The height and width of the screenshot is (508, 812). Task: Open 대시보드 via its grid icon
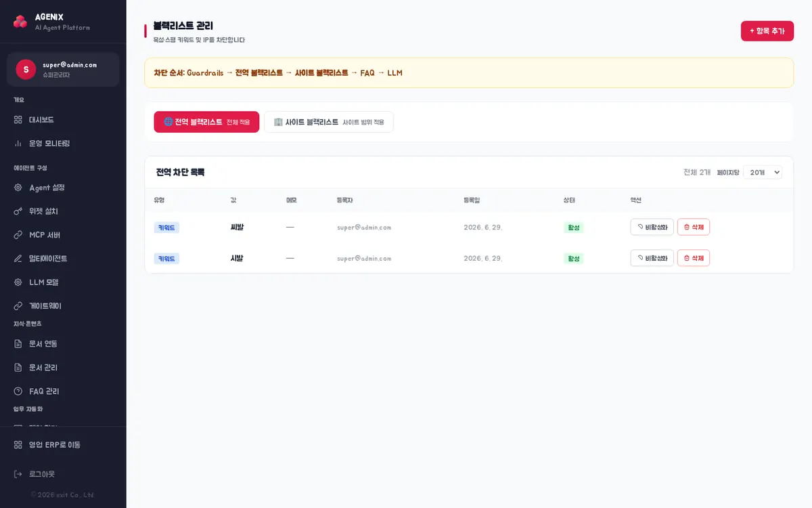coord(18,120)
